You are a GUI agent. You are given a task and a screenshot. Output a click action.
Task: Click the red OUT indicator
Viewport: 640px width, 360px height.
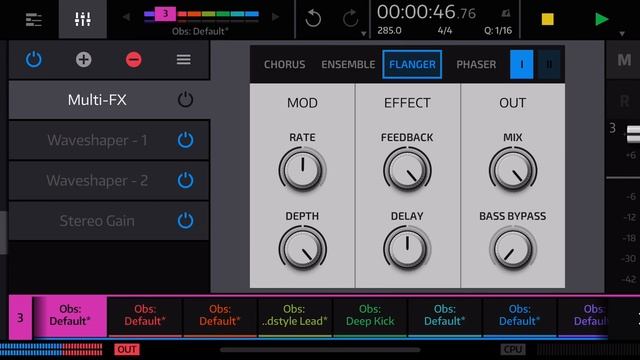click(x=127, y=349)
